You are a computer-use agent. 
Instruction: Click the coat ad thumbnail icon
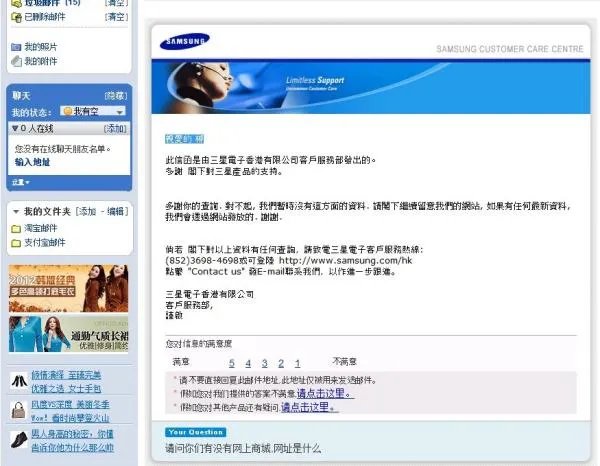coord(19,381)
